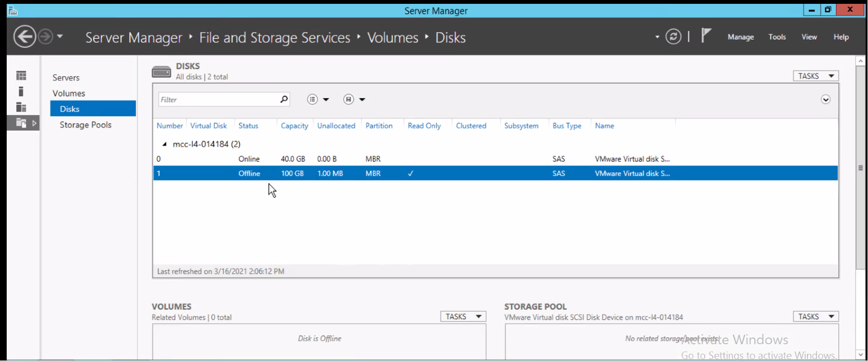Open the notifications flag
This screenshot has width=868, height=361.
coord(706,36)
